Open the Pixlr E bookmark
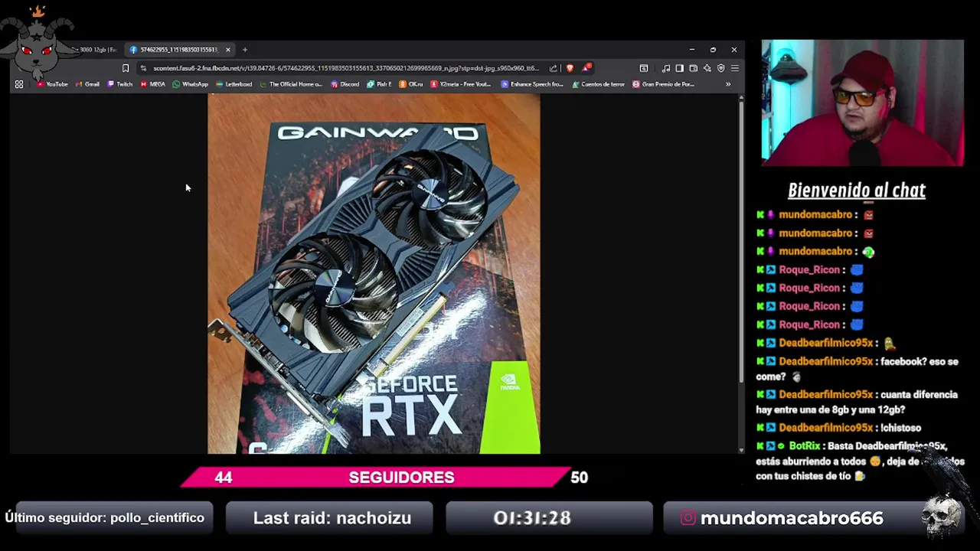This screenshot has width=980, height=551. pos(379,84)
